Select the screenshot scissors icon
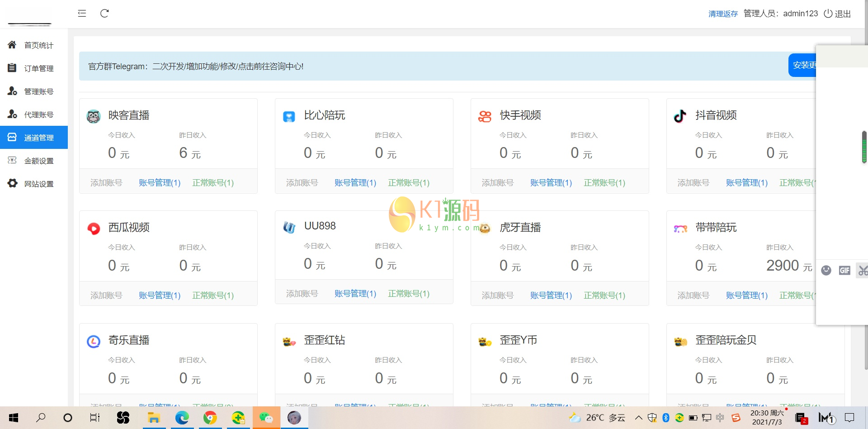The width and height of the screenshot is (868, 429). pyautogui.click(x=863, y=270)
